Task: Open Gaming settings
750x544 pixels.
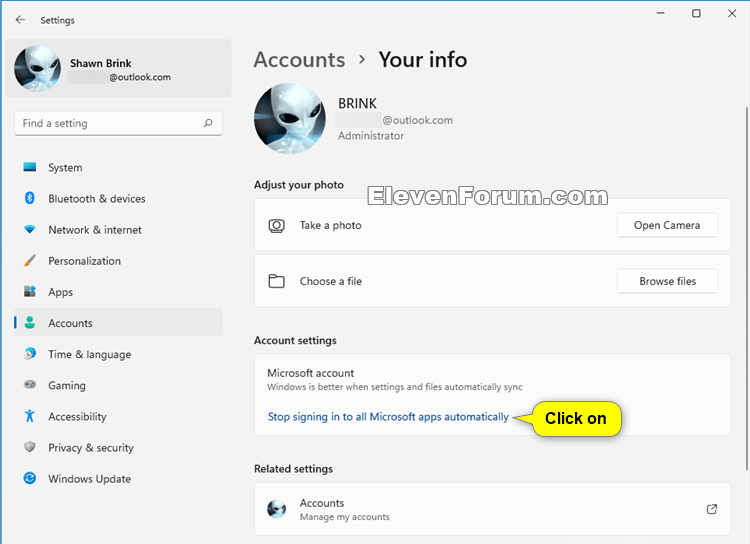Action: pyautogui.click(x=118, y=385)
